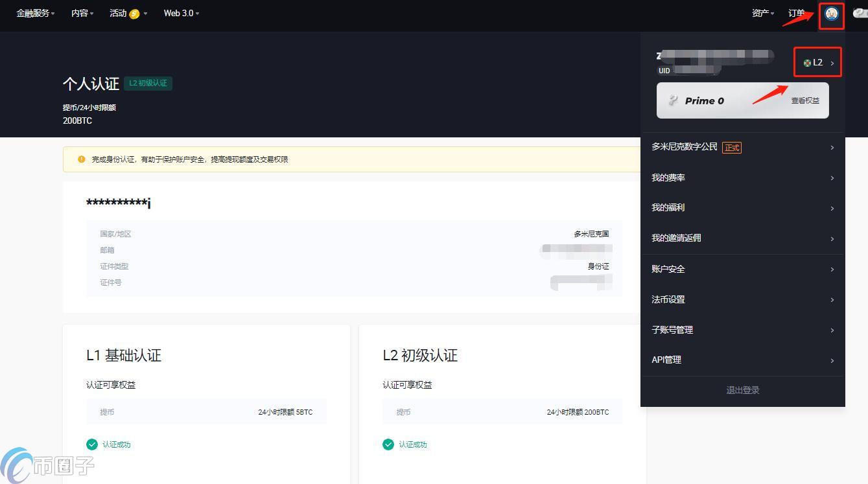Viewport: 868px width, 484px height.
Task: Click the 认证成功 checkmark under L1 基础认证
Action: pos(91,444)
